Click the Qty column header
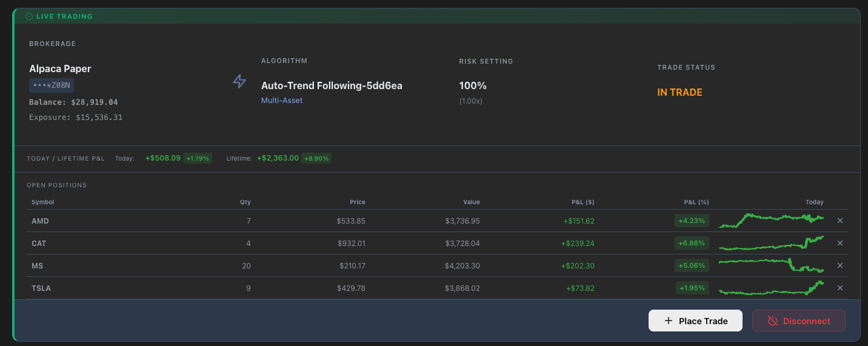Image resolution: width=868 pixels, height=346 pixels. click(x=245, y=202)
